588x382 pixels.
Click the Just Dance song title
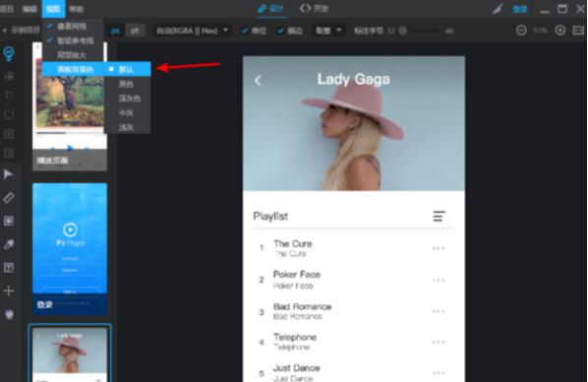pyautogui.click(x=296, y=368)
